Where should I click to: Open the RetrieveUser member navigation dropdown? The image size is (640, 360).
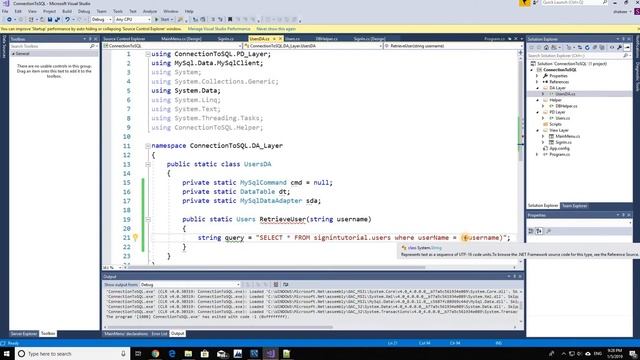click(x=452, y=46)
